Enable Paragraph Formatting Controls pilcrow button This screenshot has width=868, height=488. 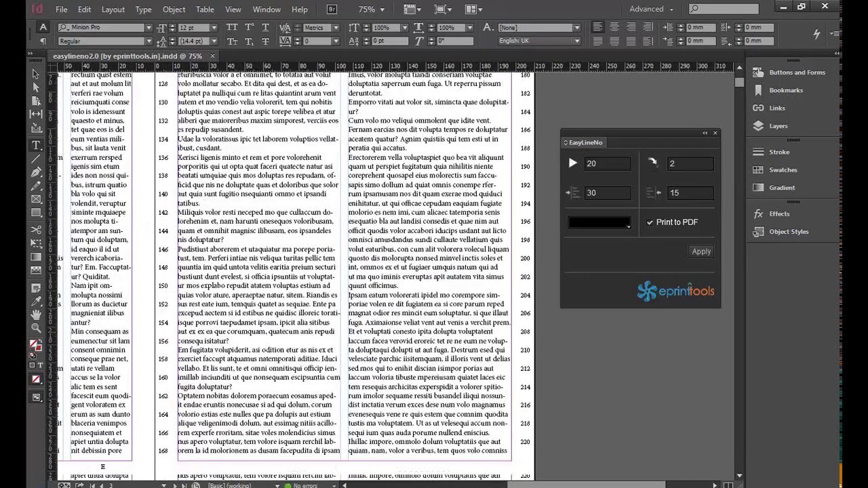tap(43, 41)
